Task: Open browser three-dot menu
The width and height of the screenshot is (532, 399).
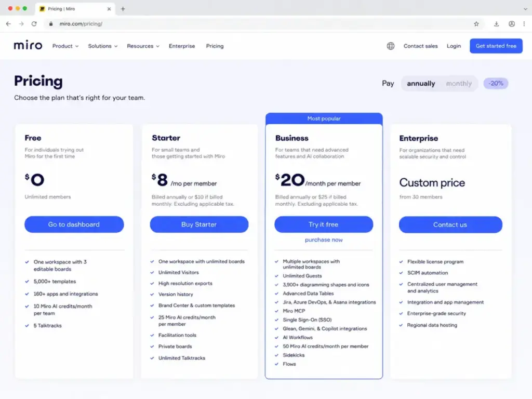Action: (x=524, y=24)
